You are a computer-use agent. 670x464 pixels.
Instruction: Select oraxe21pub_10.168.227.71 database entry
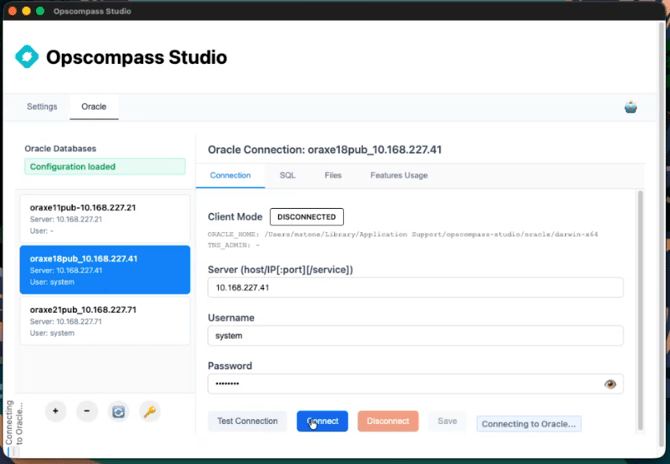[105, 321]
